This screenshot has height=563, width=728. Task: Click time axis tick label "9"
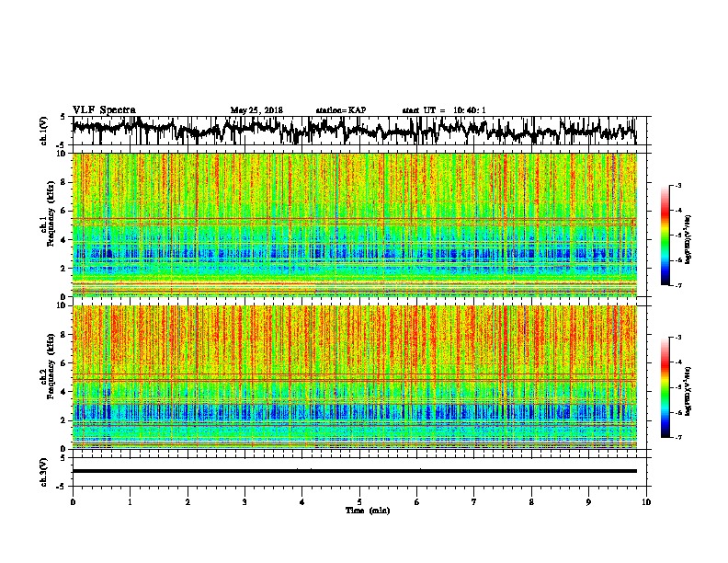point(588,502)
